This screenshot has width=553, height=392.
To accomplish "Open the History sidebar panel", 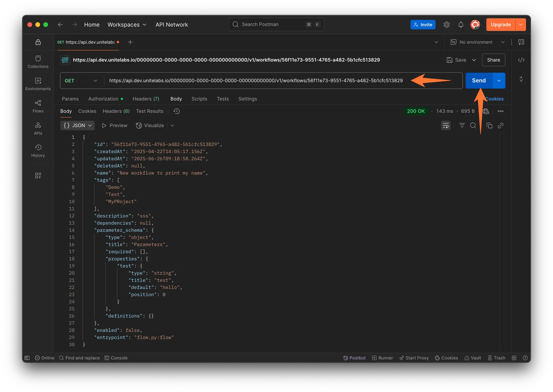I will tap(38, 151).
